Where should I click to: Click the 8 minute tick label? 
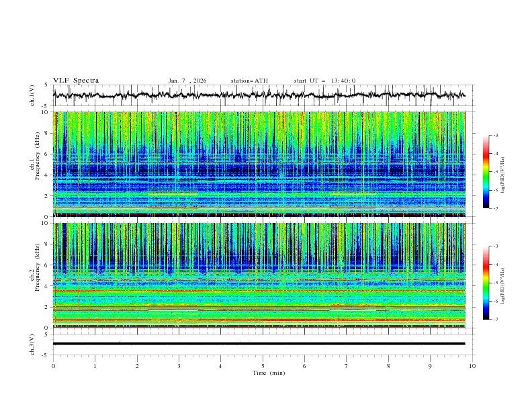pos(388,366)
